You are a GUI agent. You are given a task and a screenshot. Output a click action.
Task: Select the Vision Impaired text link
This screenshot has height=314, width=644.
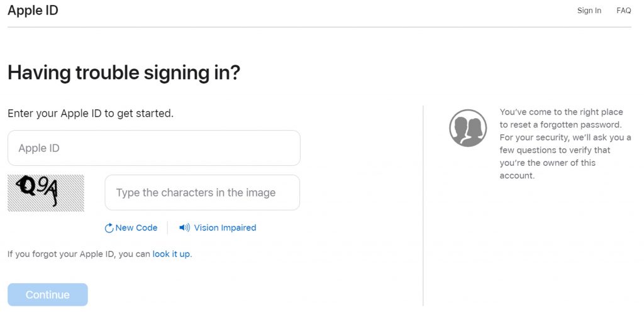(225, 228)
